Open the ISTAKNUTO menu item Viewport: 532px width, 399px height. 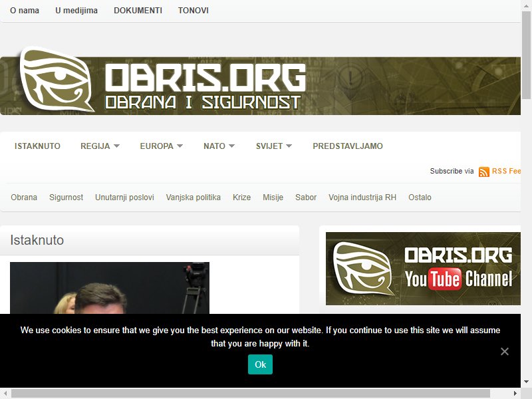pyautogui.click(x=37, y=146)
